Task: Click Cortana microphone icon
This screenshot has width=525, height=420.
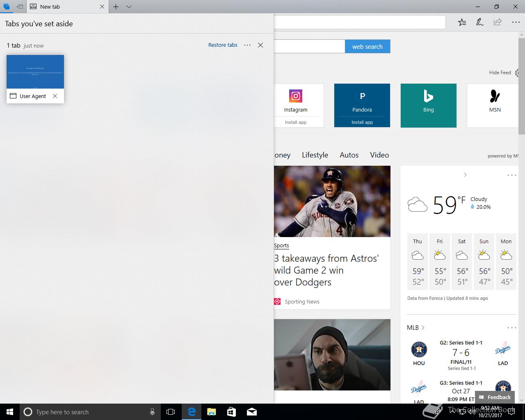Action: point(152,412)
